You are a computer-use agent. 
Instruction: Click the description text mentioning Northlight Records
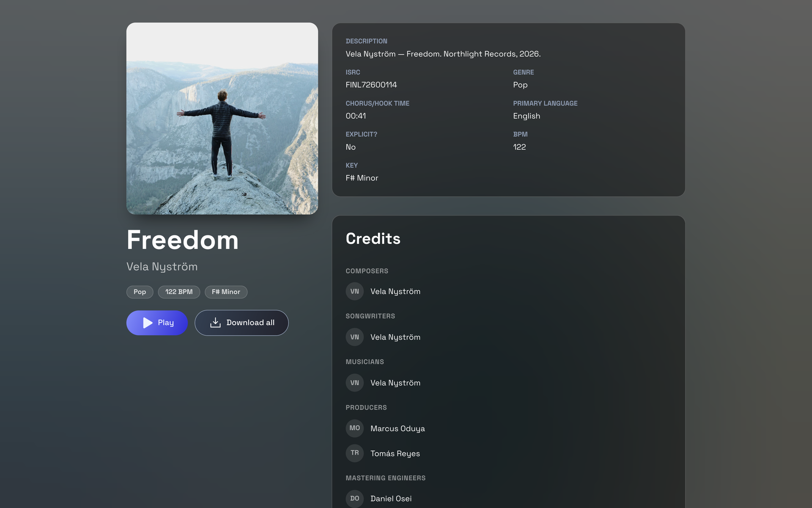coord(443,54)
